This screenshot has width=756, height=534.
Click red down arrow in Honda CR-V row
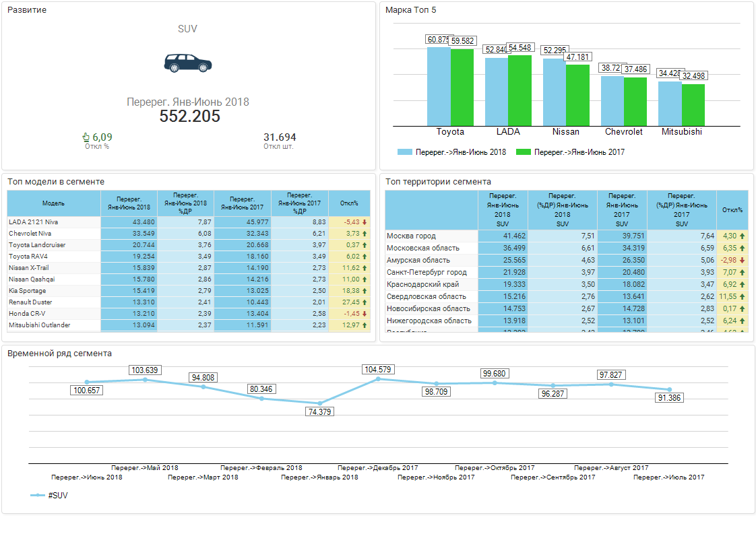coord(365,314)
